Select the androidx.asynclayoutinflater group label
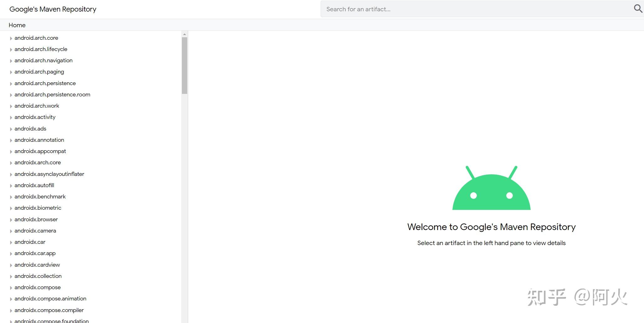 click(x=49, y=174)
